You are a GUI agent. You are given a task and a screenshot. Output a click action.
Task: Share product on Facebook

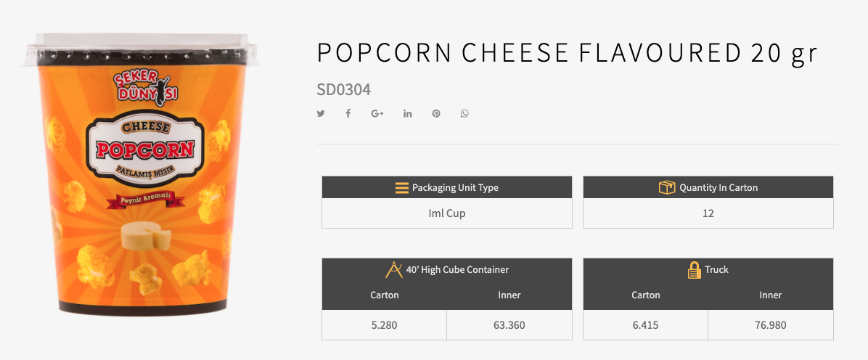[x=348, y=114]
